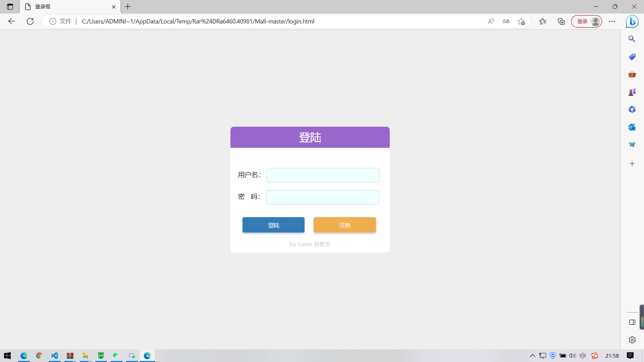Click the 用户名 input field
This screenshot has height=362, width=644.
click(x=323, y=175)
